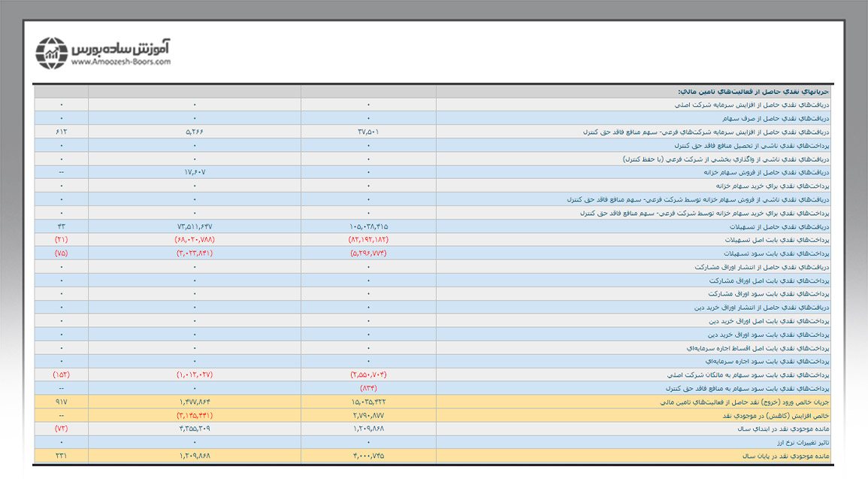The height and width of the screenshot is (479, 868).
Task: Click the 917 percent change value
Action: 61,402
